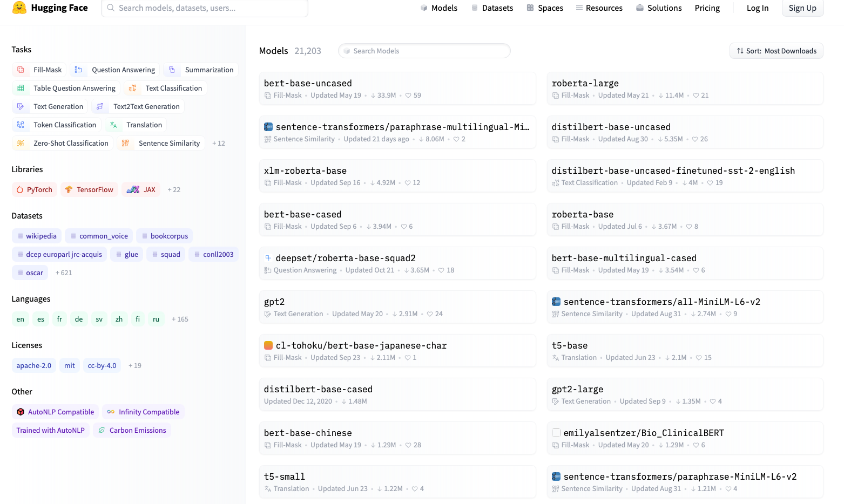Focus the Search Models filter field
Viewport: 844px width, 504px height.
point(424,51)
